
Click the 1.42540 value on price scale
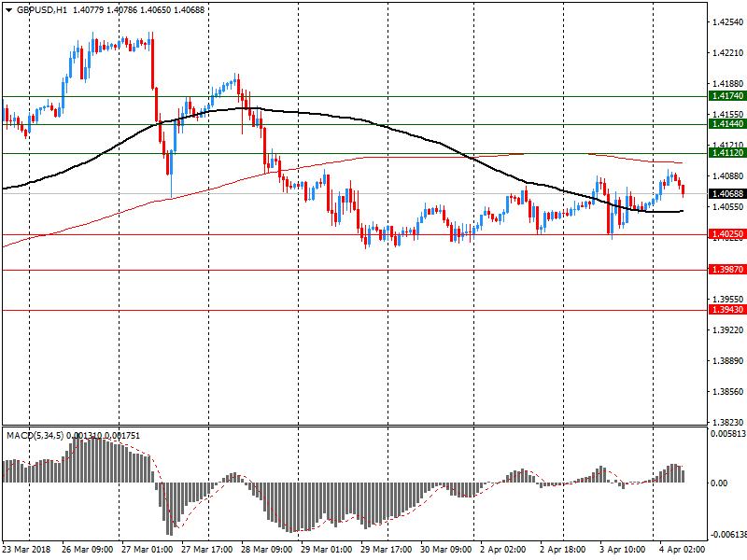coord(726,21)
